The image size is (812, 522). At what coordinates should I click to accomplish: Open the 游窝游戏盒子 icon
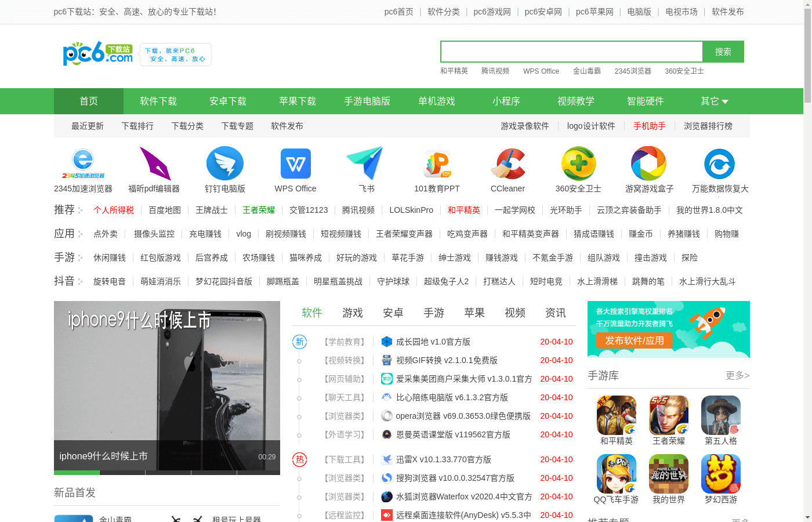click(x=649, y=164)
